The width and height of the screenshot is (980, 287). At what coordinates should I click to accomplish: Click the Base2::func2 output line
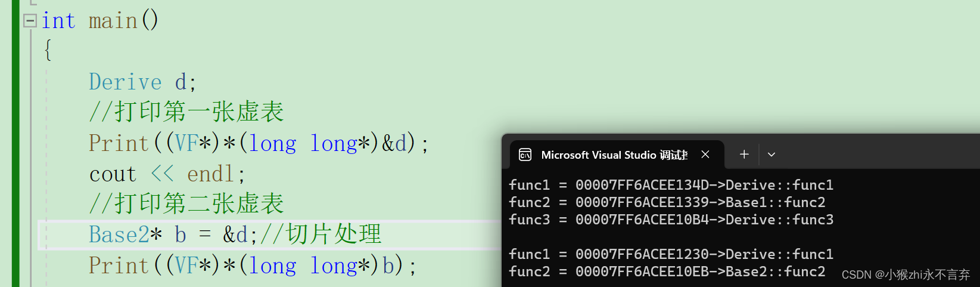pyautogui.click(x=667, y=271)
